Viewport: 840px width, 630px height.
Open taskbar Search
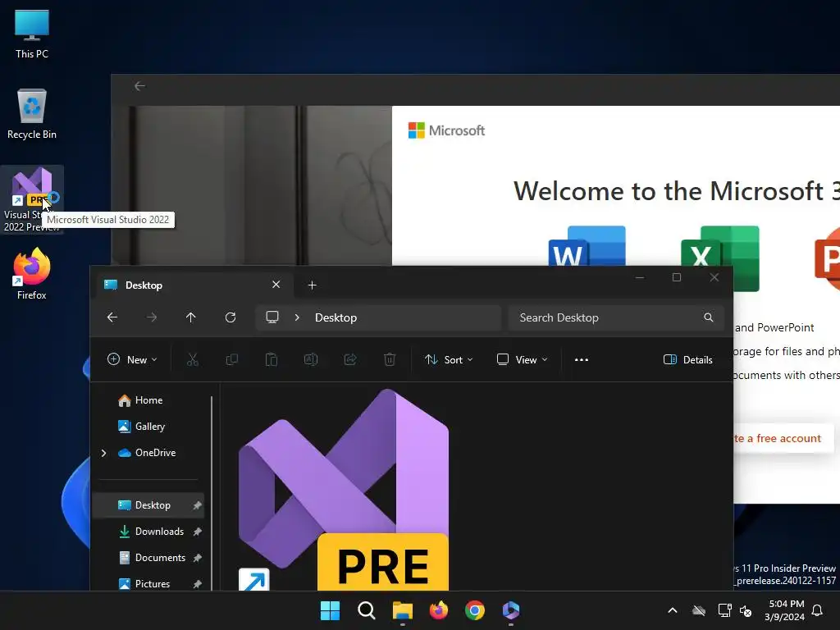pos(367,610)
